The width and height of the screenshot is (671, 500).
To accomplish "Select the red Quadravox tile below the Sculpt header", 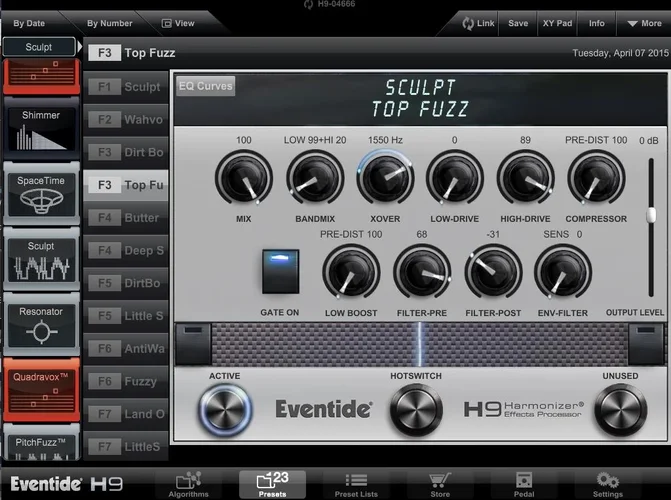I will coord(41,76).
